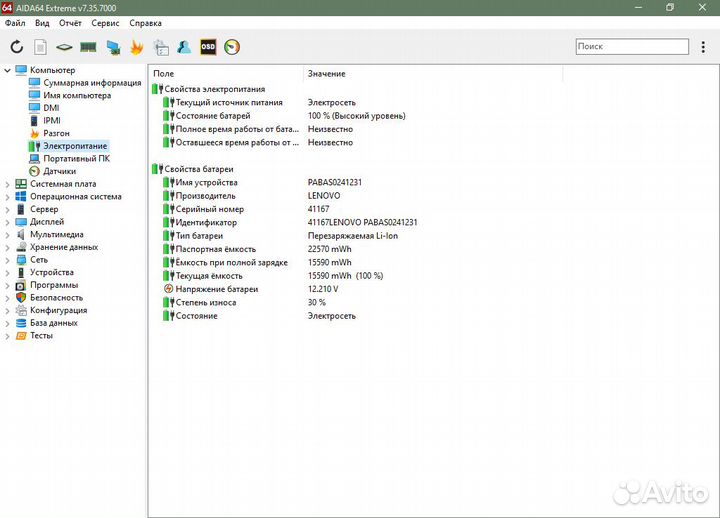Open the memory module (RAM) toolbar icon

point(88,47)
